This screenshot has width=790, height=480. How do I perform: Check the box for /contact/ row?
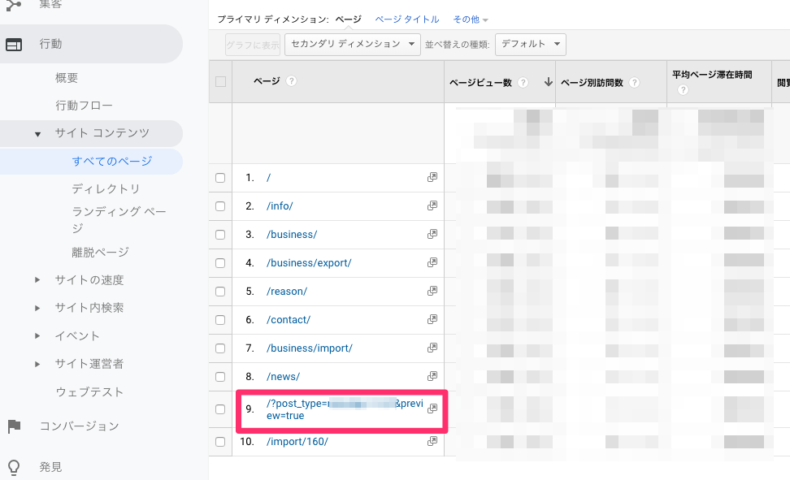click(x=220, y=320)
